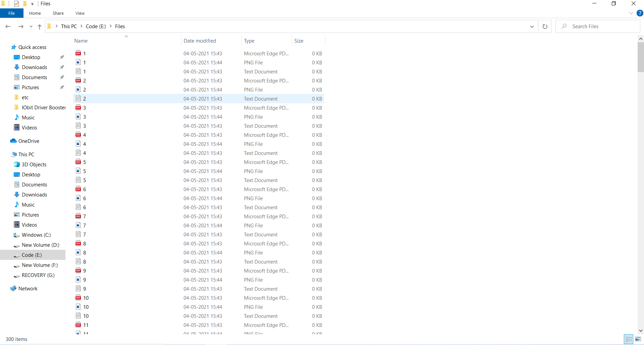Expand chevron after 'This PC' breadcrumb
The width and height of the screenshot is (644, 345).
(x=82, y=26)
